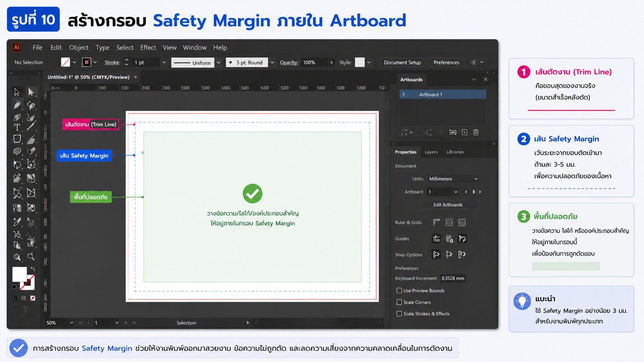Click the Preferences button in control bar
This screenshot has width=644, height=362.
tap(446, 62)
